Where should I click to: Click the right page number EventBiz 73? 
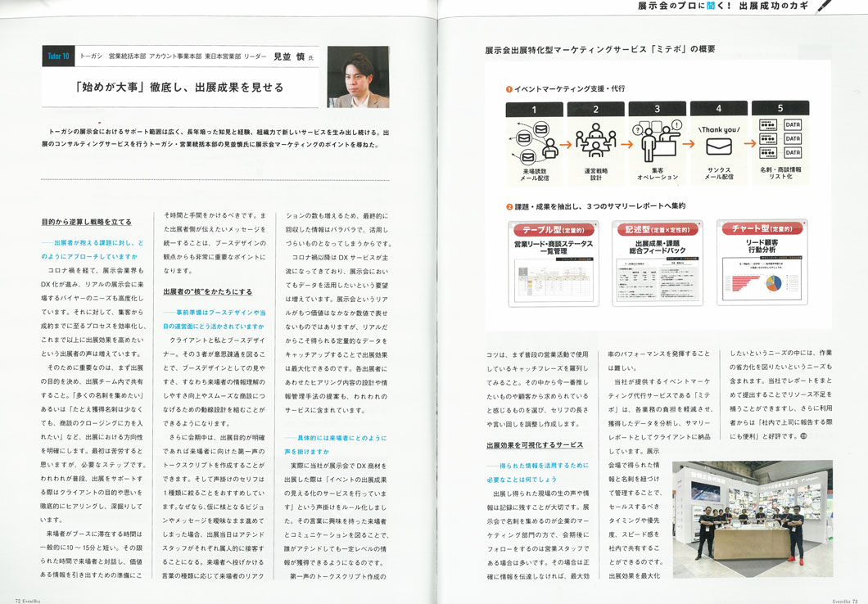(x=845, y=601)
